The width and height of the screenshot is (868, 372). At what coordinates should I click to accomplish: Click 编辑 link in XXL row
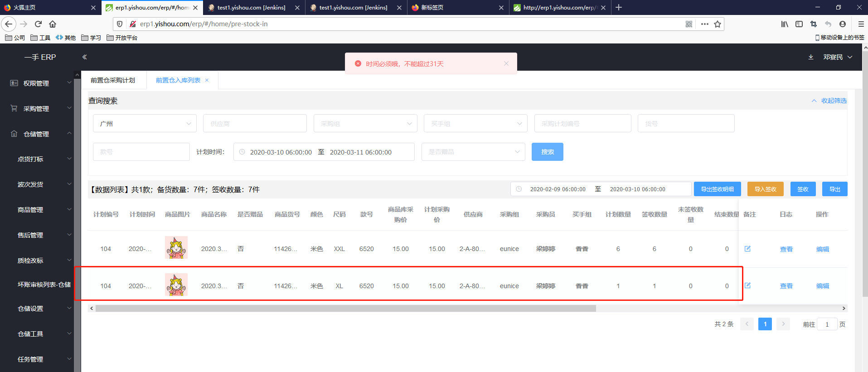coord(823,249)
